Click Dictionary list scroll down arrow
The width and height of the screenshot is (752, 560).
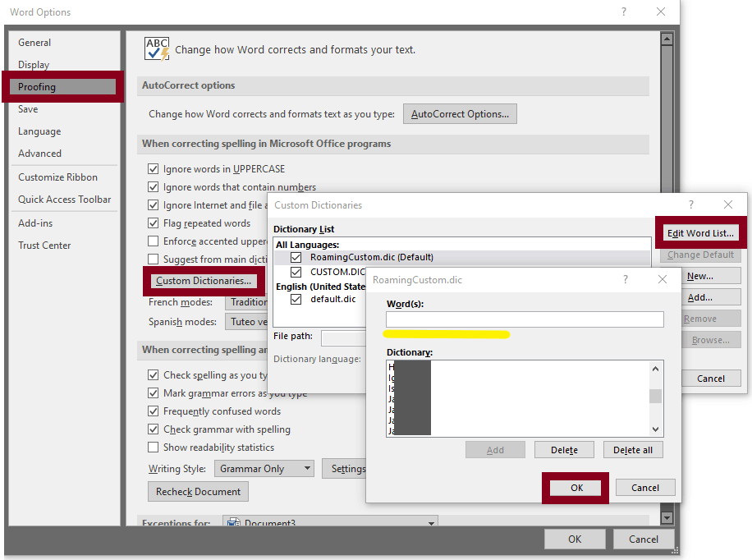656,429
